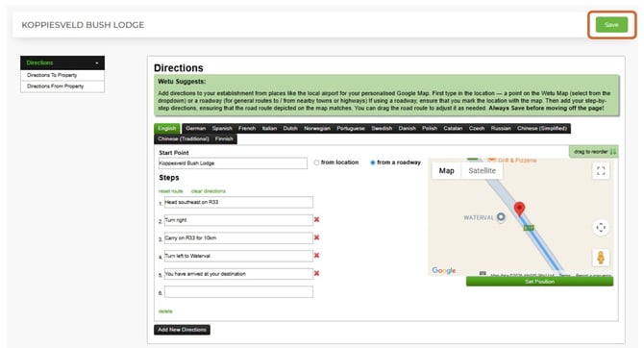The image size is (644, 348).
Task: Switch to the Swedish tab
Action: tap(382, 128)
